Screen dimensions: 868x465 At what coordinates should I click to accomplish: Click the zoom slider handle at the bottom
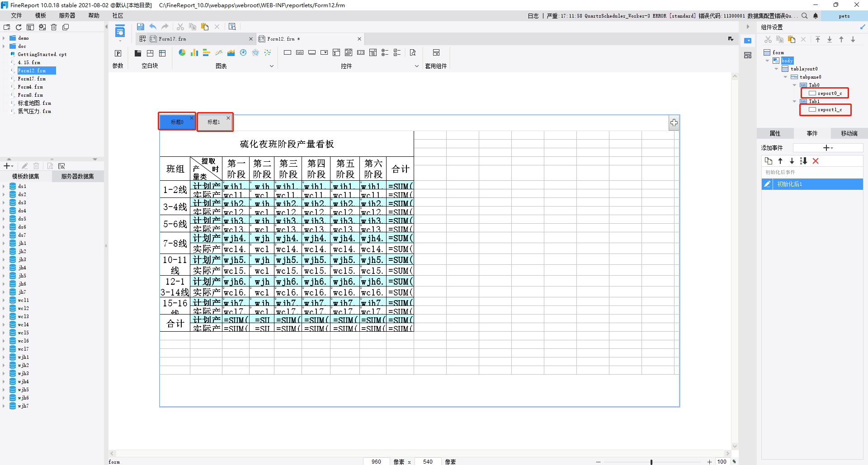tap(651, 462)
